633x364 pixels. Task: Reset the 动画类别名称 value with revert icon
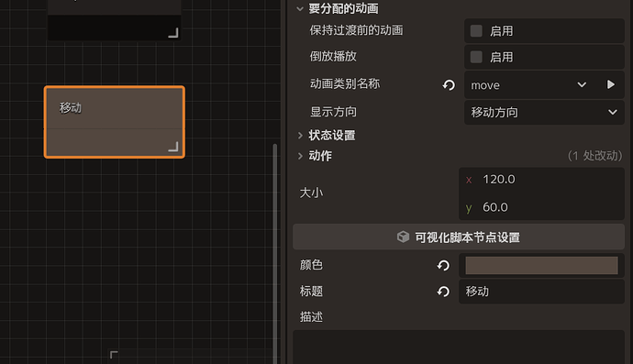point(449,85)
